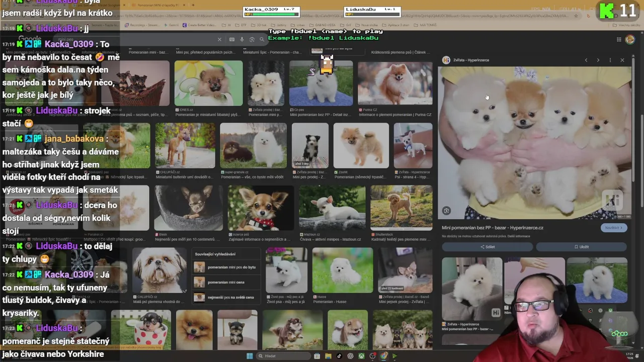Open Malá psí plemena vhodná shih-tzu image
Image resolution: width=644 pixels, height=362 pixels.
(159, 270)
